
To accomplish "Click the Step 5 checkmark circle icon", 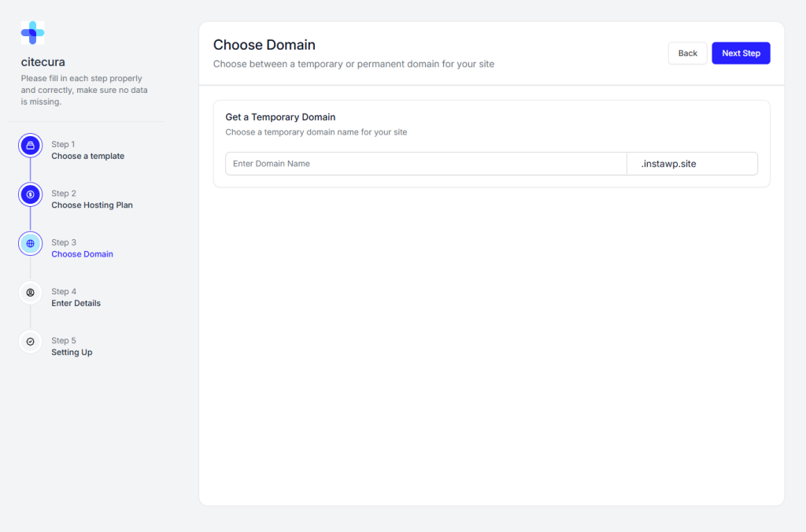I will (x=31, y=342).
